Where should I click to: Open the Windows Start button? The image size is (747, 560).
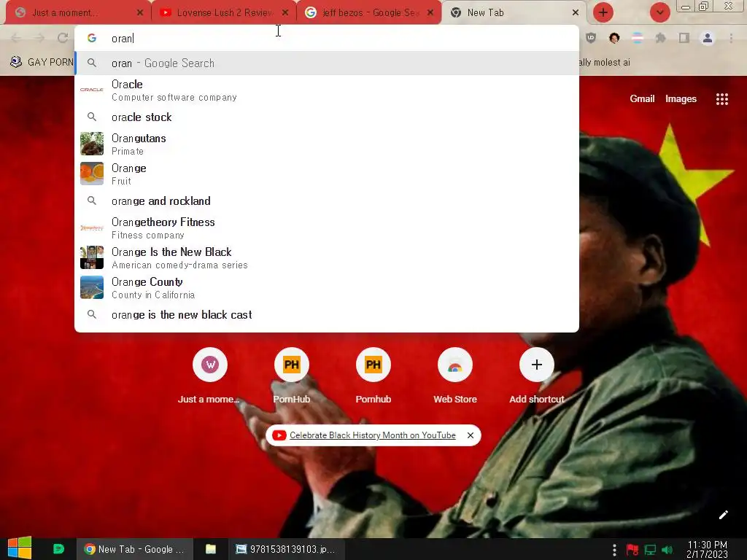pos(20,548)
